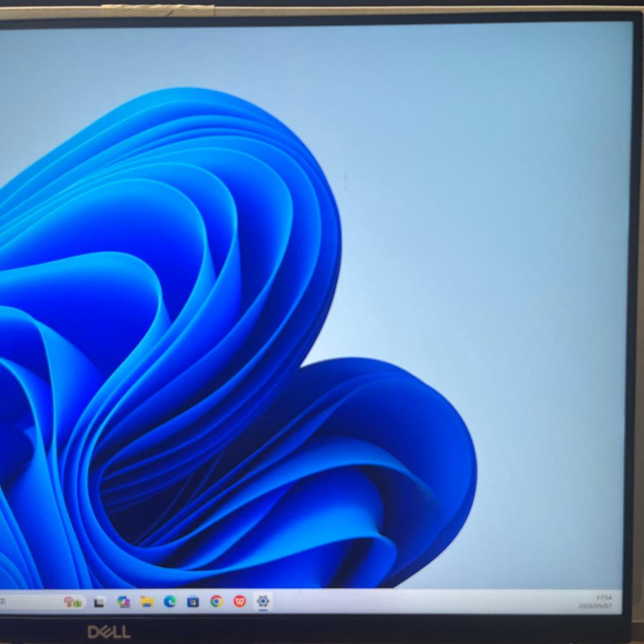Launch Microsoft Edge browser

169,601
